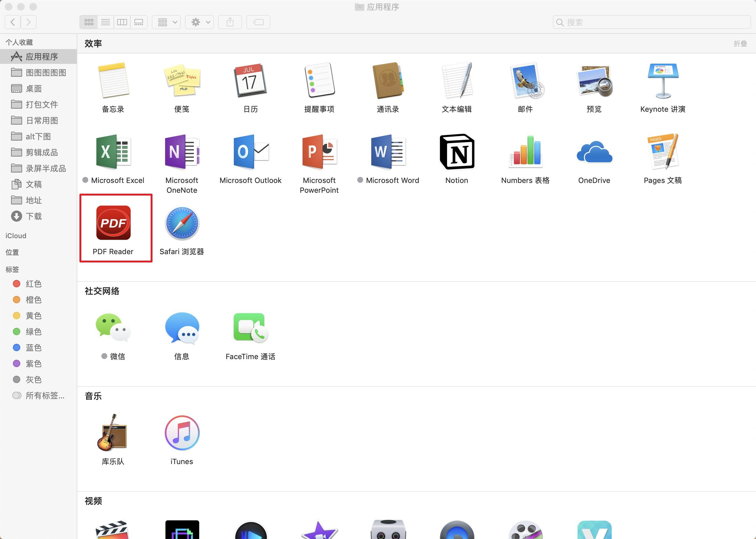The width and height of the screenshot is (756, 539).
Task: Filter by the 红色 red tag
Action: point(38,284)
